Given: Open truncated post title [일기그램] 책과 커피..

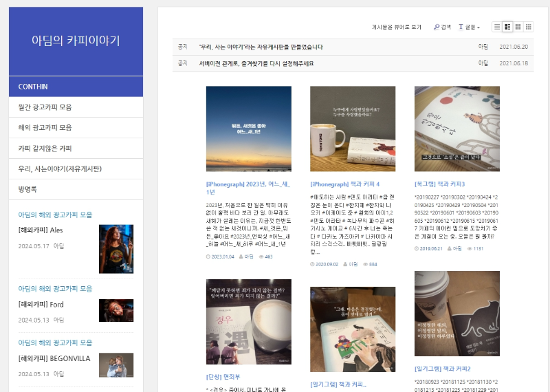Looking at the screenshot, I should [338, 384].
